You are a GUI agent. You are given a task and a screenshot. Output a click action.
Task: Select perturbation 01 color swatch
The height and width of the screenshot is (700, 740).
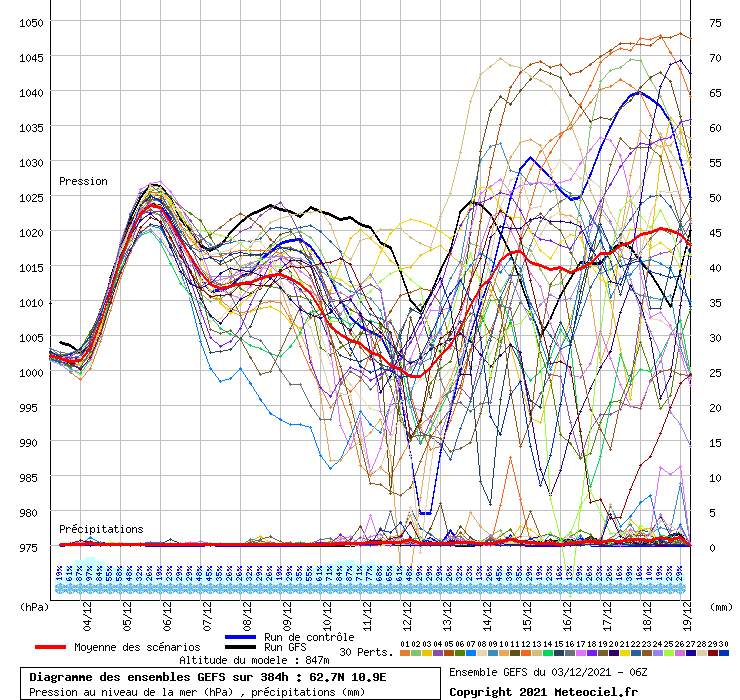(405, 652)
